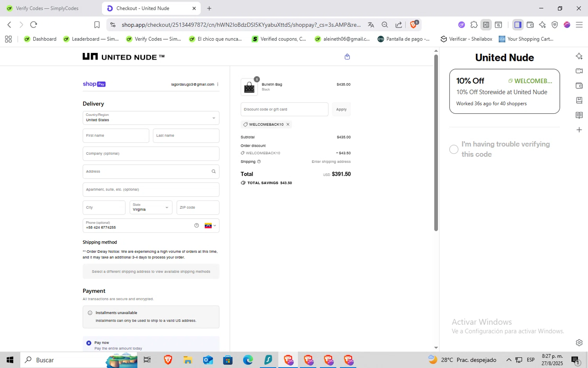Add item with sidebar plus icon
This screenshot has width=588, height=368.
[579, 130]
